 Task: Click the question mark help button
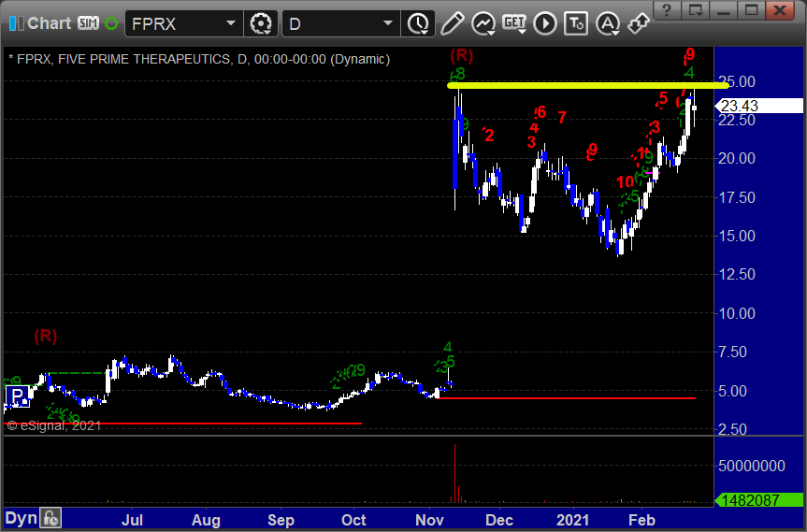tap(667, 10)
